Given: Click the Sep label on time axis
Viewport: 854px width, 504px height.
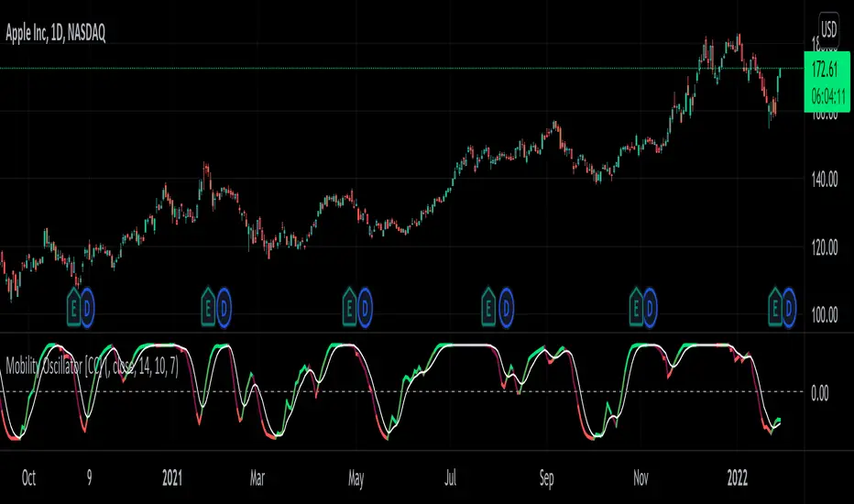Looking at the screenshot, I should [x=546, y=478].
